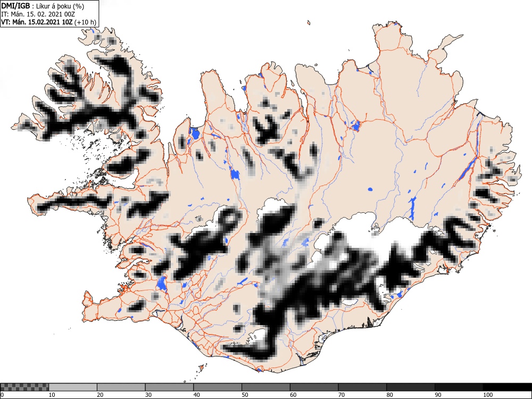The image size is (532, 399).
Task: Click the 70-80 dark legend swatch
Action: click(362, 387)
